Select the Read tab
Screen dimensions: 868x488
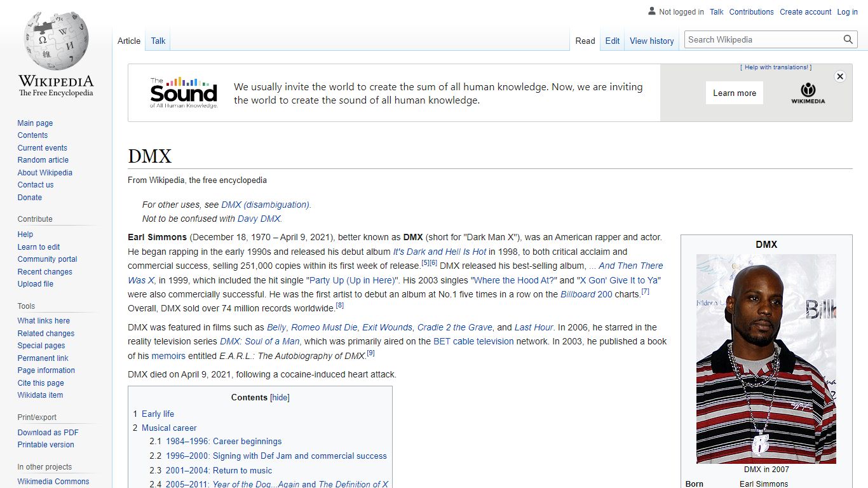click(585, 41)
